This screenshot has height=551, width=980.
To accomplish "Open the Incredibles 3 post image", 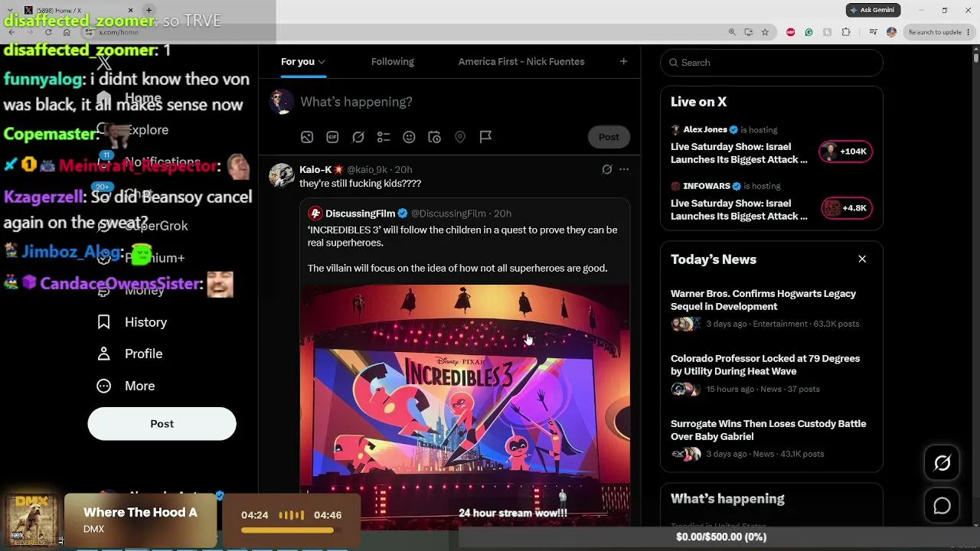I will pyautogui.click(x=465, y=407).
